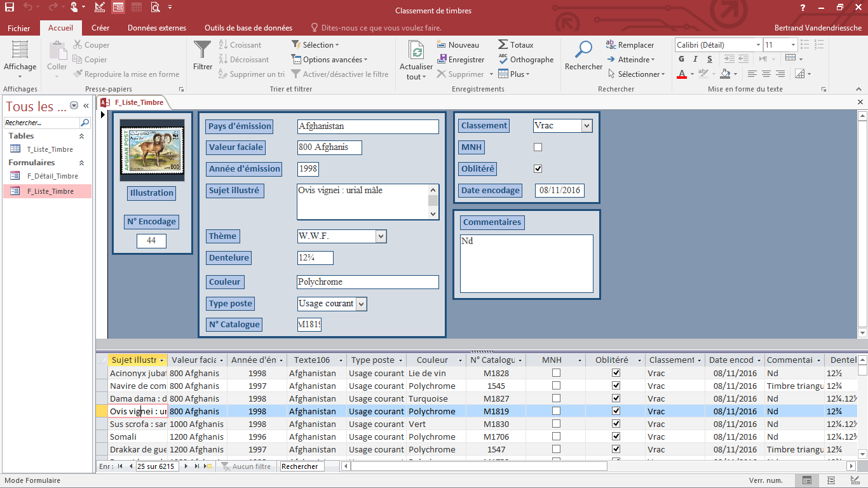
Task: Save via the floppy disk icon
Action: tap(10, 8)
